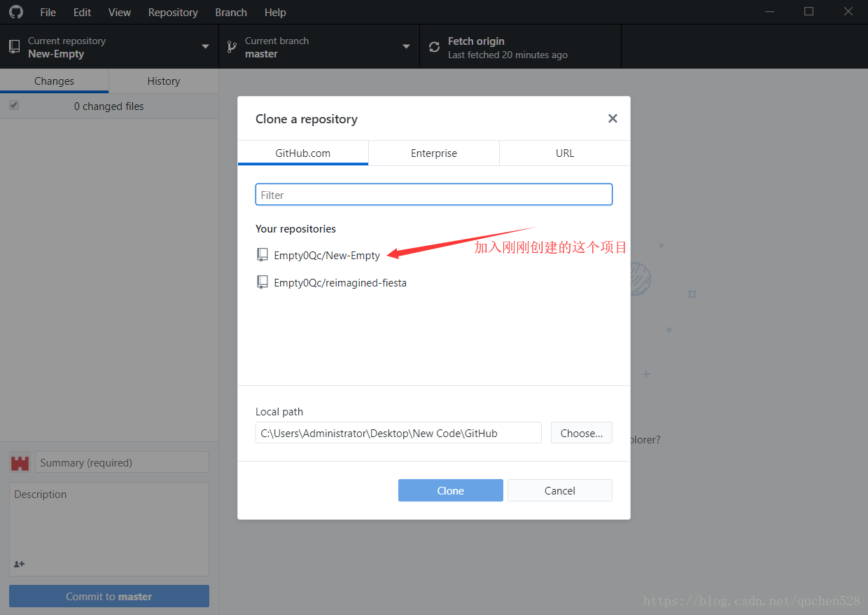The width and height of the screenshot is (868, 615).
Task: Switch to the History tab
Action: 164,81
